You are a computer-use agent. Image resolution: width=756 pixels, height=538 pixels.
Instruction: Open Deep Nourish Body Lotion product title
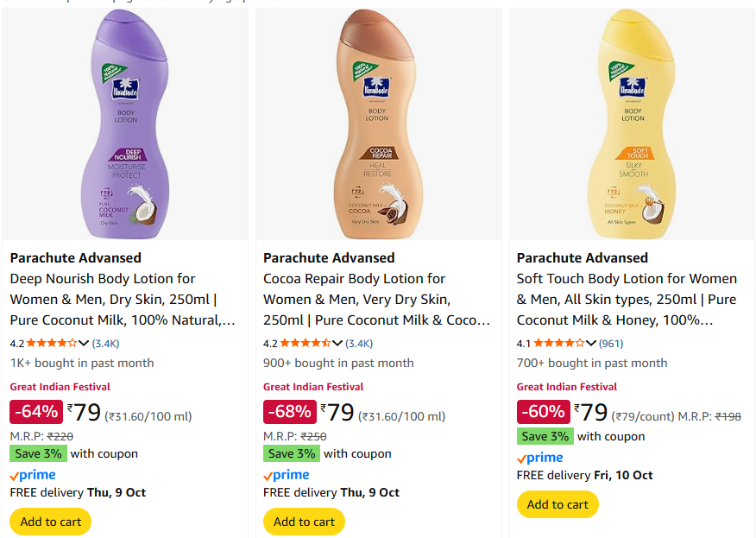tap(122, 300)
